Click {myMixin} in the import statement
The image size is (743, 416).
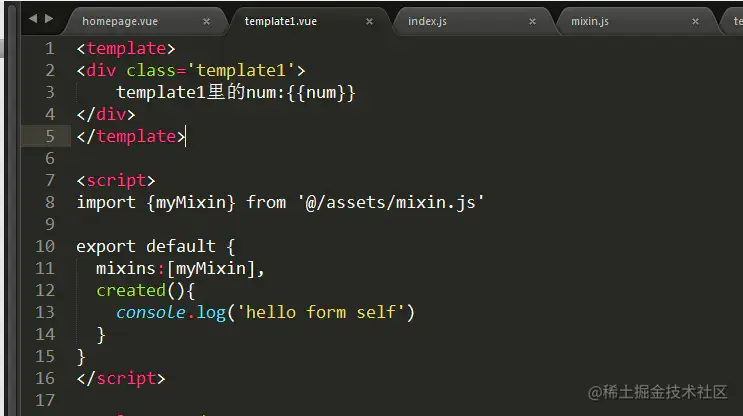pos(190,202)
